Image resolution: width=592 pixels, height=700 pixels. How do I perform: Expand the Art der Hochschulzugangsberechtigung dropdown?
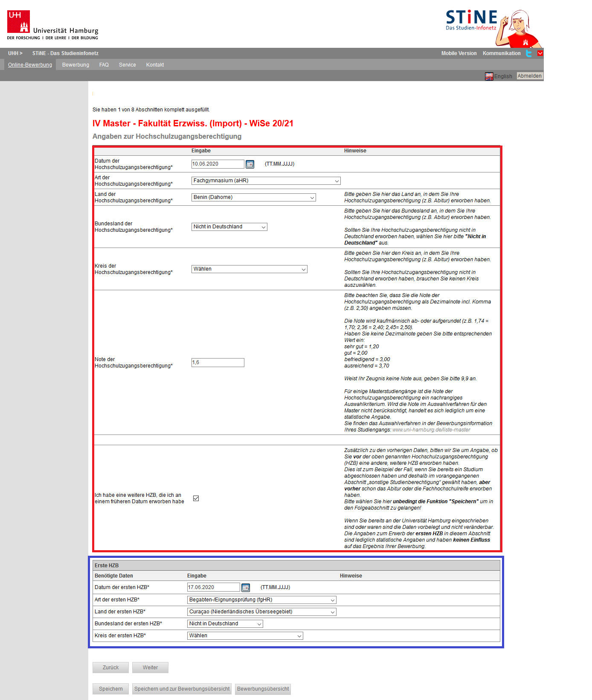pos(266,181)
